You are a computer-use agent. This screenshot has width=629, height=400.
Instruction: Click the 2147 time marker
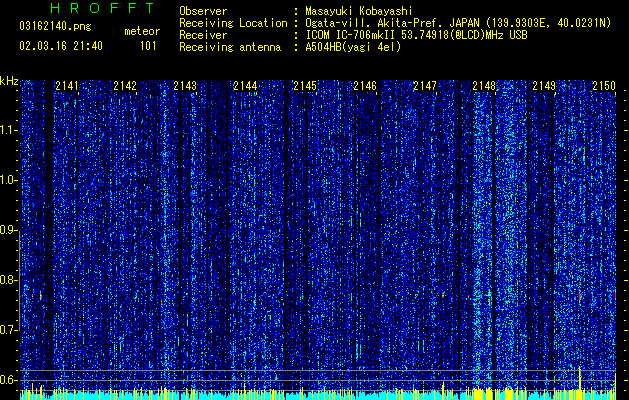coord(425,86)
